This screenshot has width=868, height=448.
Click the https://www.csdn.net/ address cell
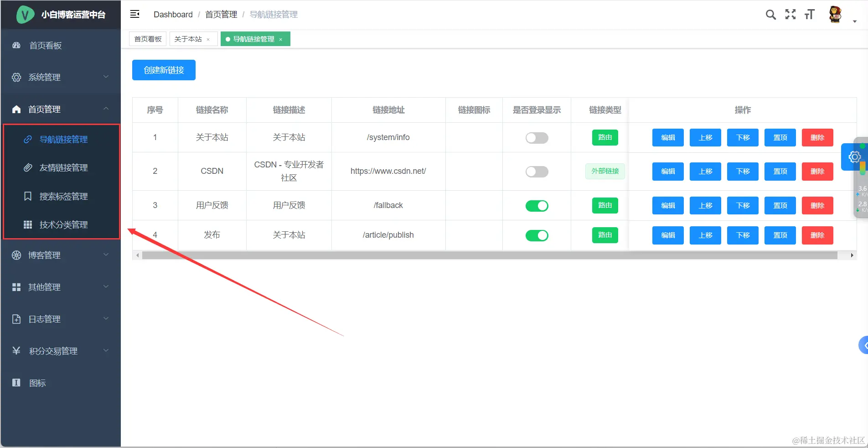click(388, 171)
